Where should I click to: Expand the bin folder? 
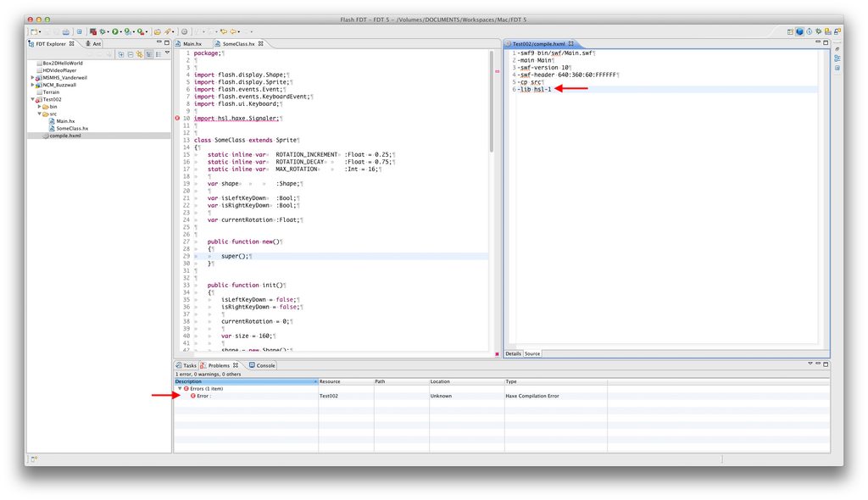point(39,107)
